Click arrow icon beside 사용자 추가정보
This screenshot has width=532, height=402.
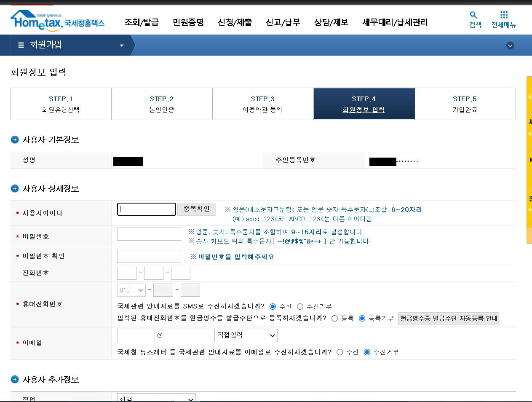tap(15, 379)
